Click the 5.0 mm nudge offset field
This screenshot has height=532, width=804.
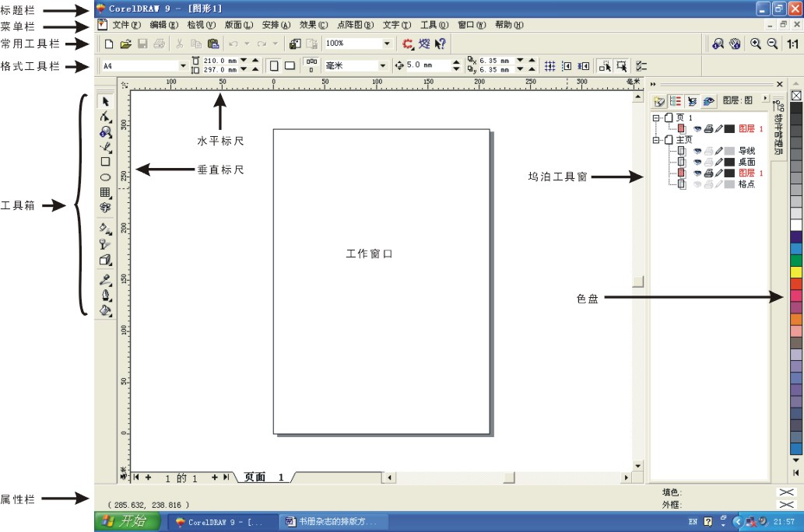point(427,65)
